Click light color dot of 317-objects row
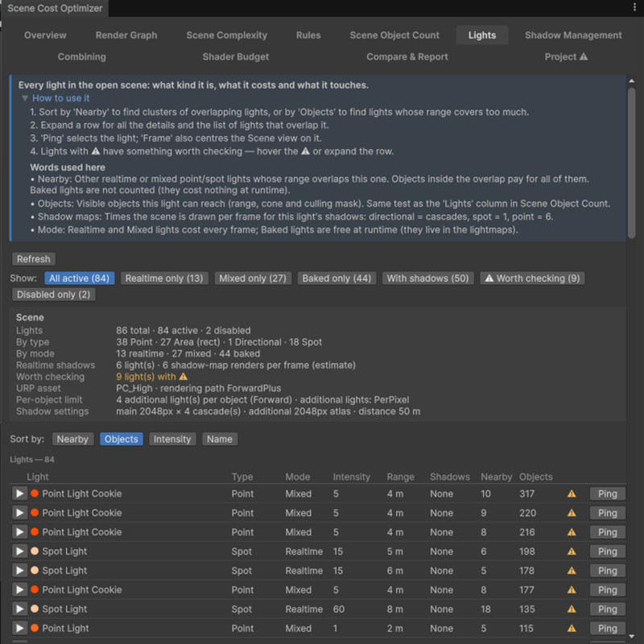644x644 pixels. 35,493
